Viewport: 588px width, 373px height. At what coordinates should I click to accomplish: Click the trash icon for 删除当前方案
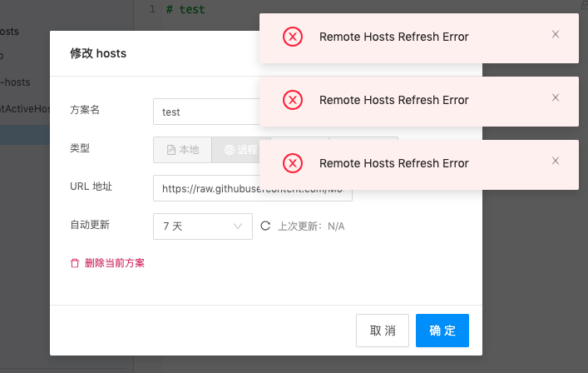(75, 263)
